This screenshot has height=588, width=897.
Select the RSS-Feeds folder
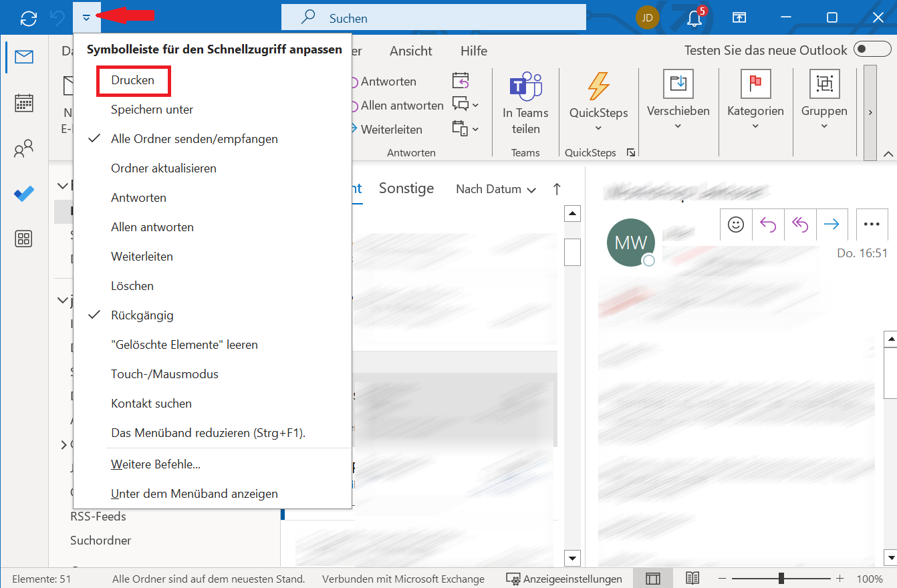(98, 516)
